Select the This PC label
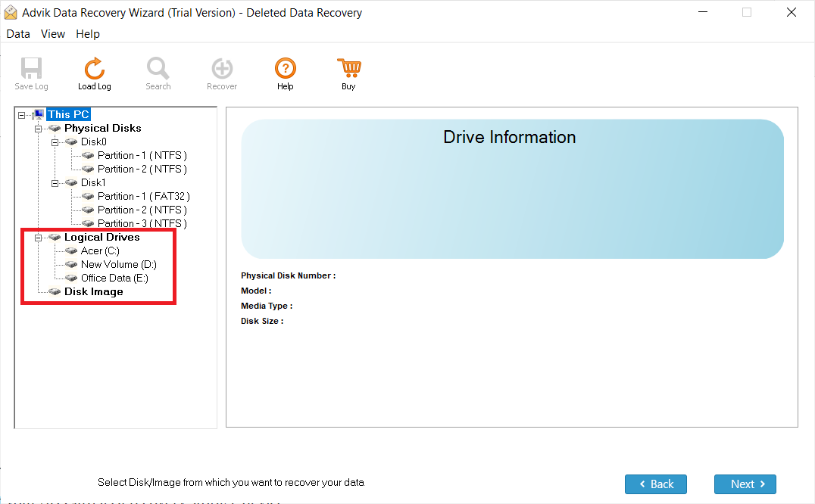 (x=68, y=114)
